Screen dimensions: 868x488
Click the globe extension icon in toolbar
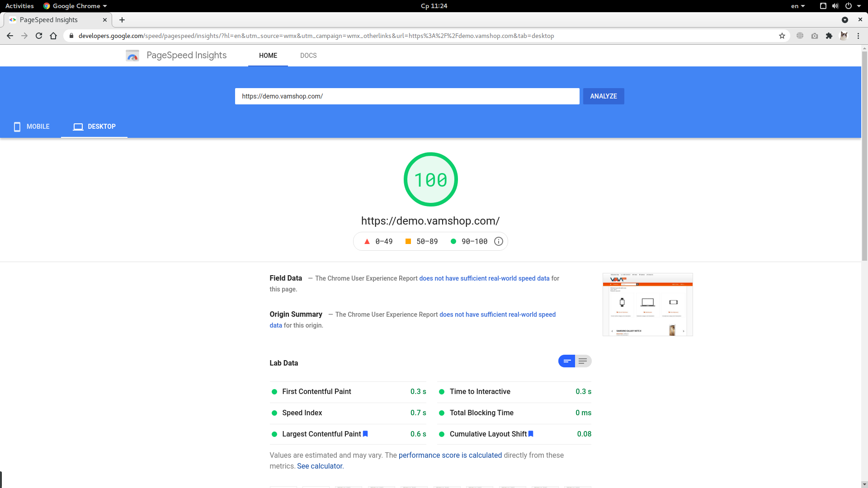click(x=800, y=36)
